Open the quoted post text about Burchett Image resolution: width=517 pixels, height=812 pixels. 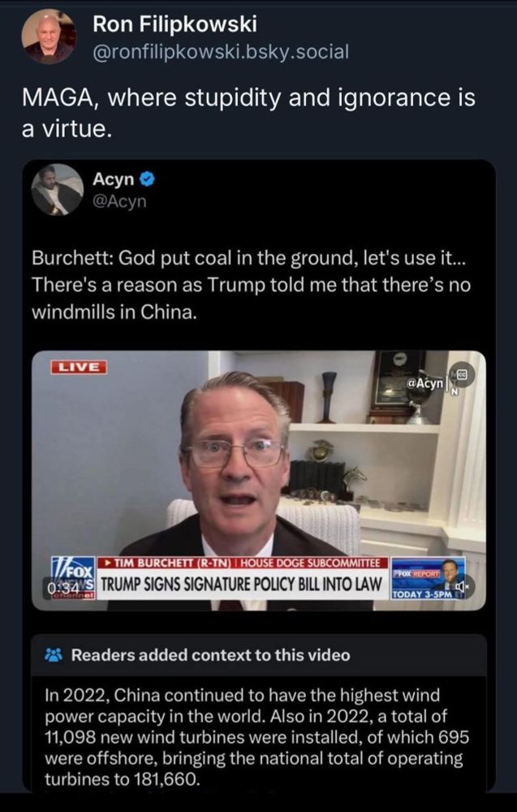(251, 284)
